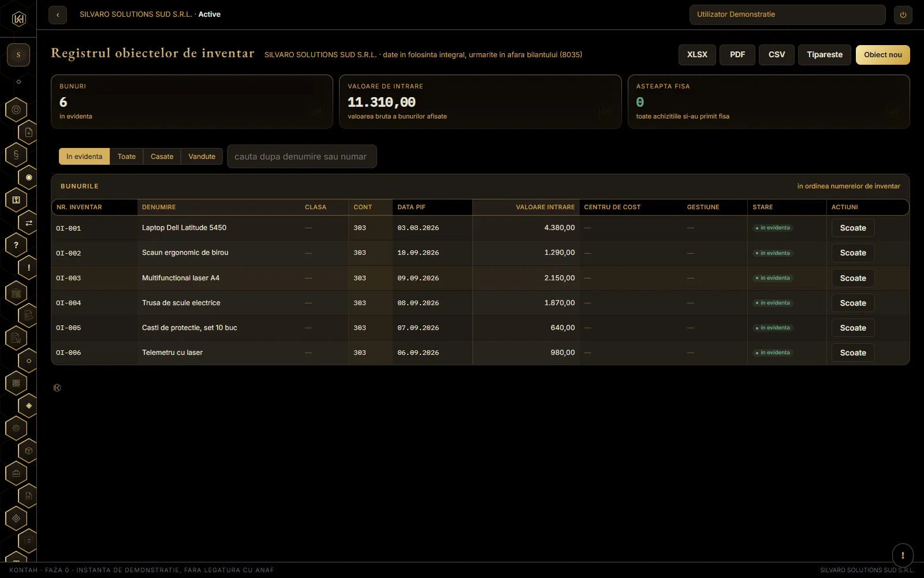Show the Vandute filter tab
Image resolution: width=924 pixels, height=578 pixels.
tap(202, 157)
